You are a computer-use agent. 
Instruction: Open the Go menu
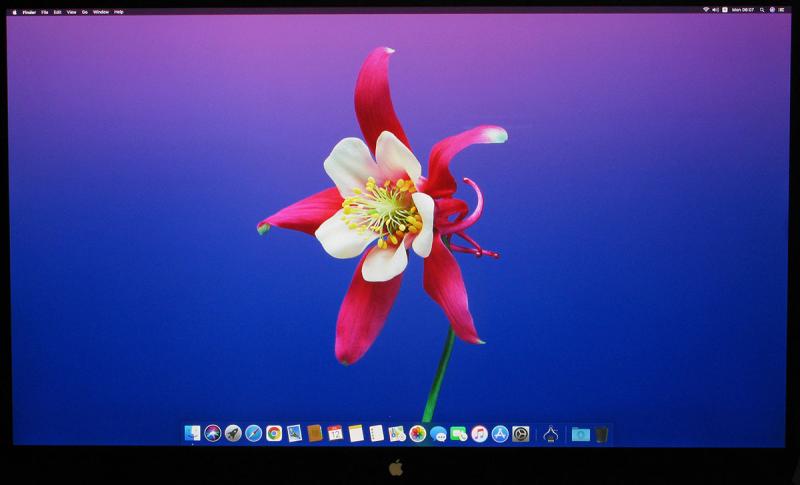point(85,11)
